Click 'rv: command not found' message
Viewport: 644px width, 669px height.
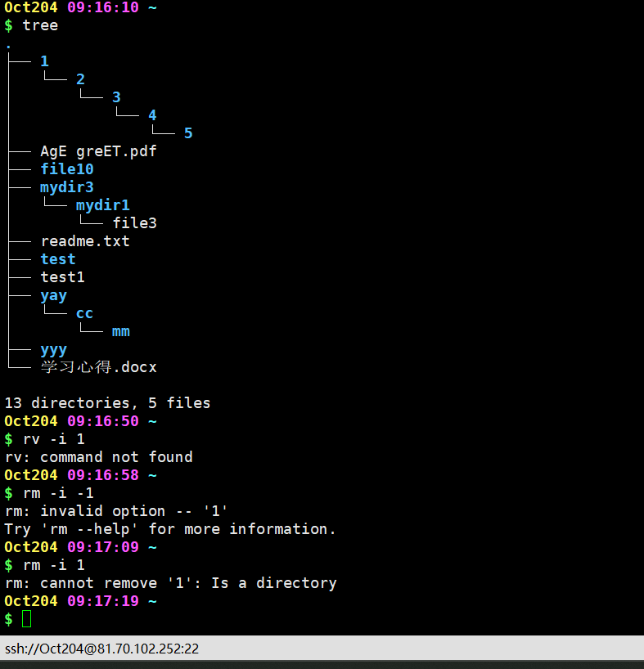[98, 457]
